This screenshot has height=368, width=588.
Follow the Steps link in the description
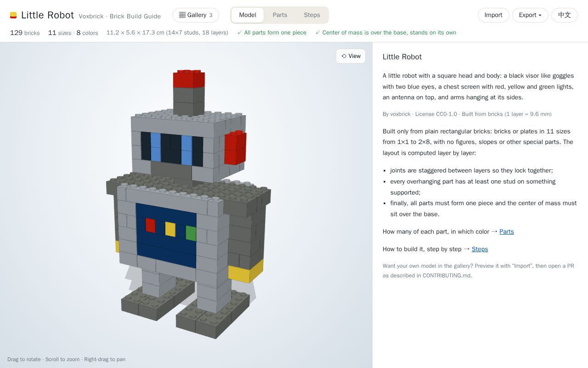point(480,249)
